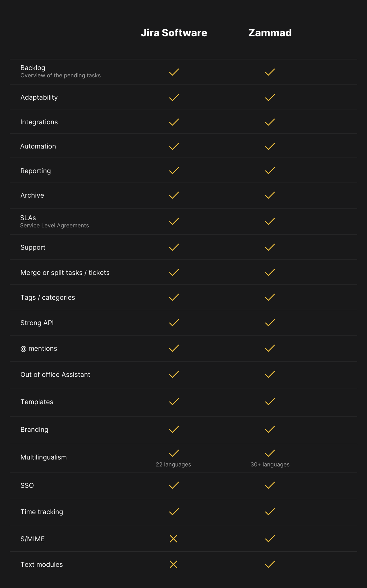Click Zammad's checkmark in Archive row
This screenshot has height=588, width=367.
coord(270,195)
